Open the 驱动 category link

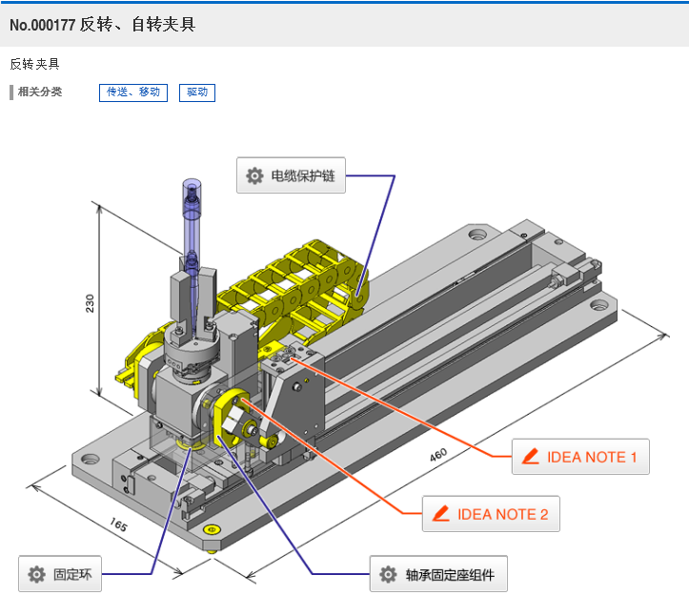click(197, 92)
